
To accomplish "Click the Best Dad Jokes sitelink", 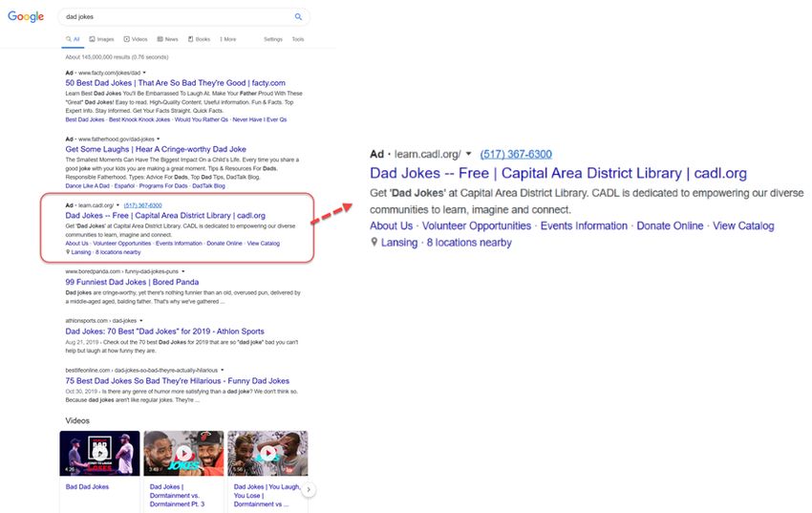I will (85, 119).
